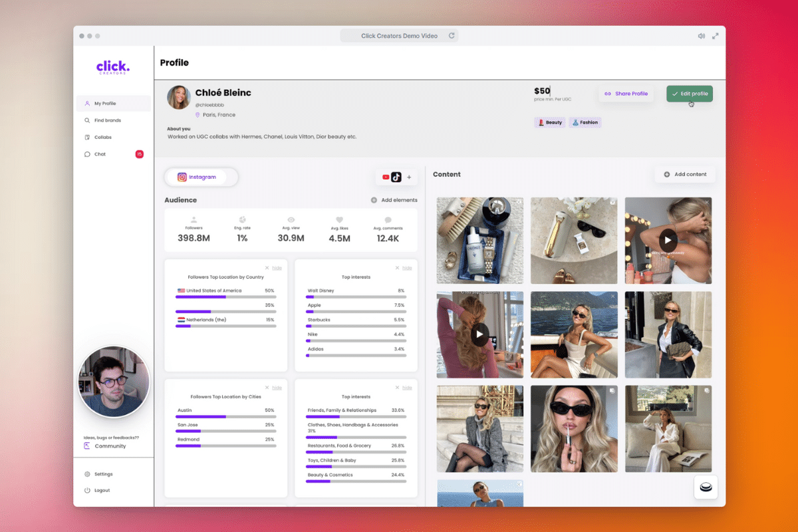
Task: Click the Austin city percentage bar
Action: coord(226,416)
